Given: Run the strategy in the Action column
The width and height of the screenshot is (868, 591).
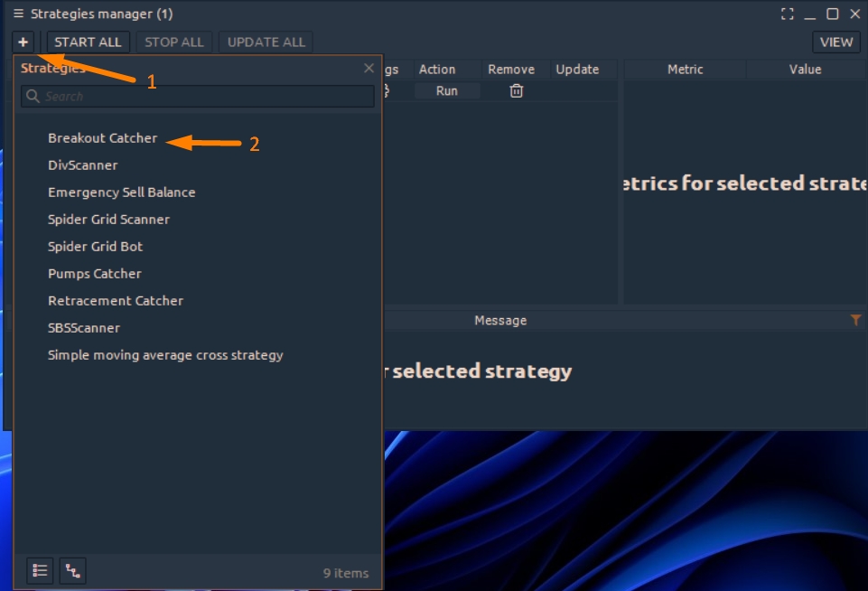Looking at the screenshot, I should 446,90.
